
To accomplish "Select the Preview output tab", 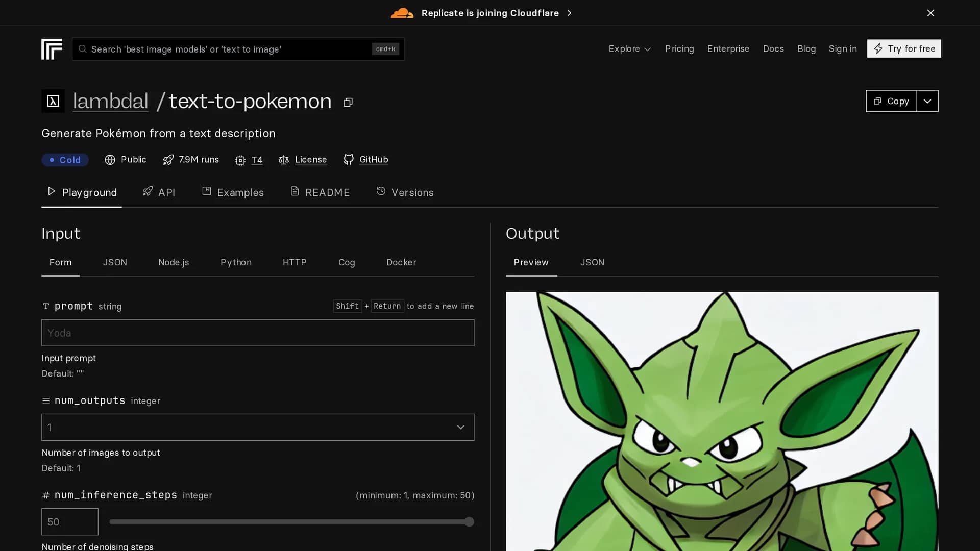I will [531, 262].
